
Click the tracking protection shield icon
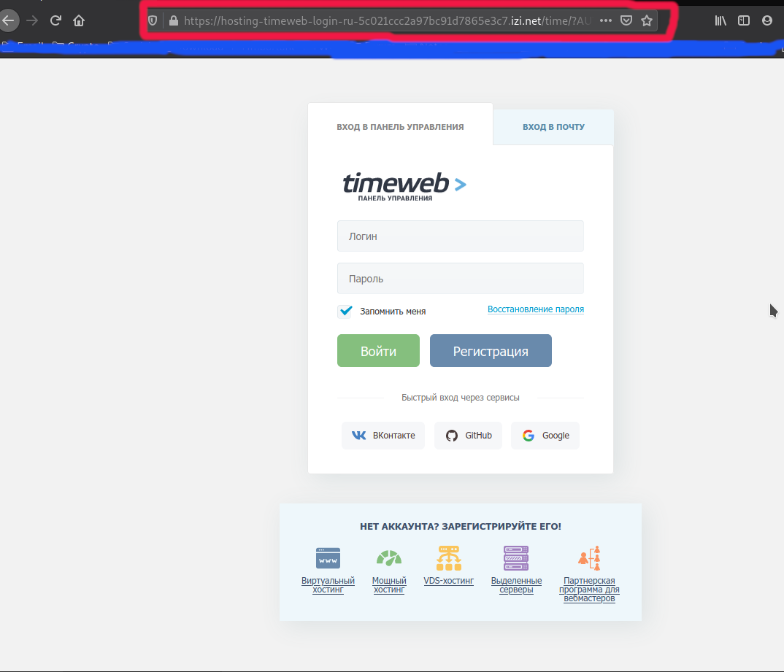[x=153, y=20]
